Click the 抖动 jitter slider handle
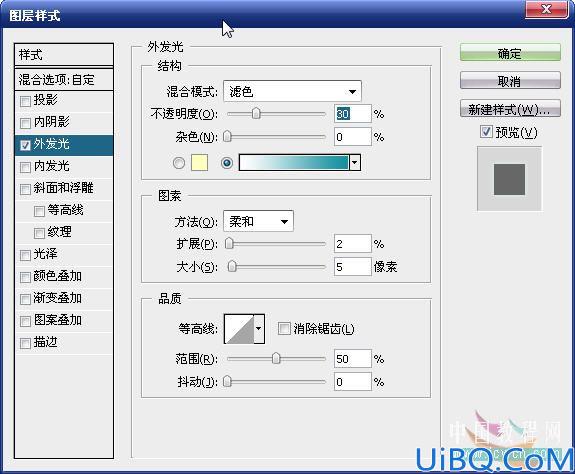Screen dimensions: 575x474 [227, 381]
